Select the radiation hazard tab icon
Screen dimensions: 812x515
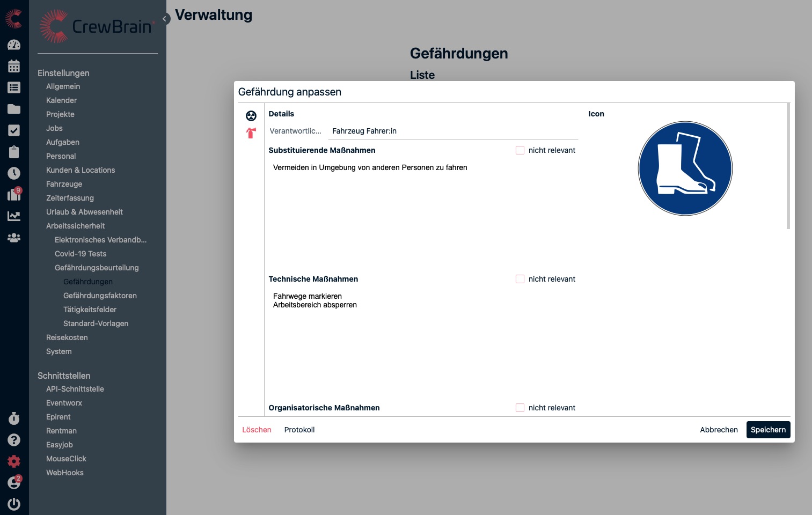coord(251,116)
